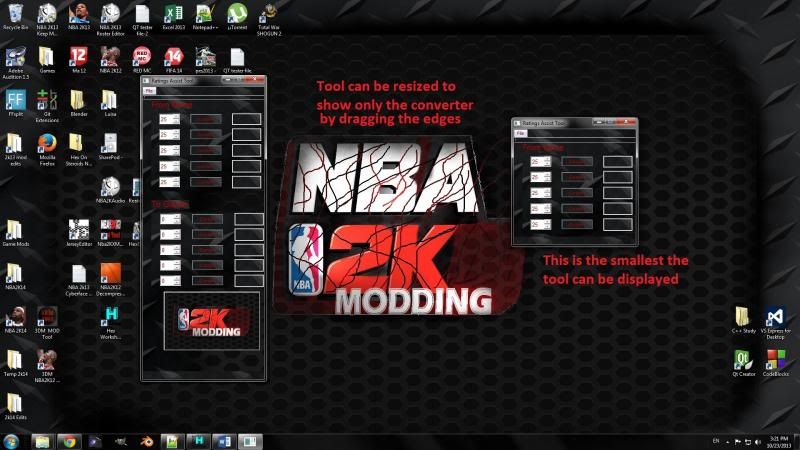This screenshot has width=800, height=450.
Task: Open the File menu in the smaller Ratings Assist Tool window
Action: (x=520, y=133)
